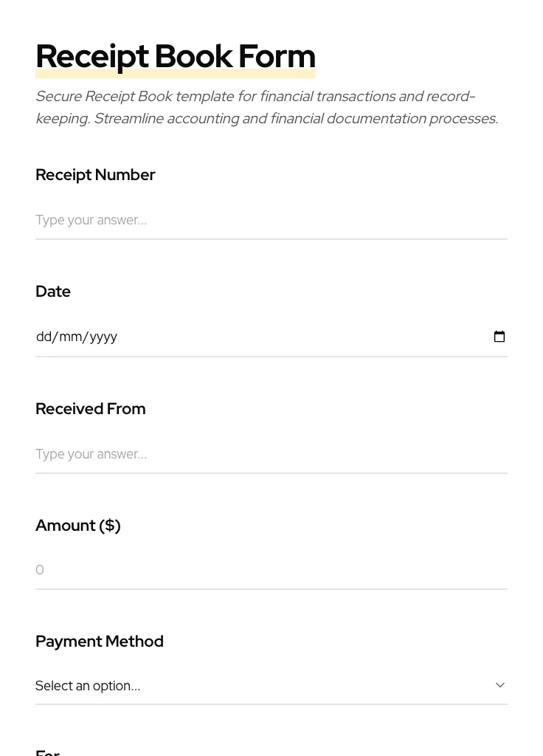
Task: Expand the 'Select an option...' selector
Action: 271,686
